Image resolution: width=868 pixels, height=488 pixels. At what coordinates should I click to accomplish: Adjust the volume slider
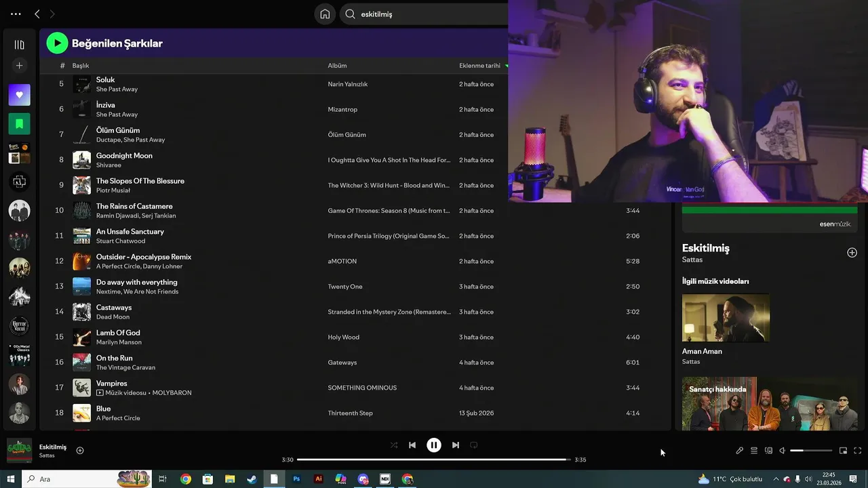point(811,451)
